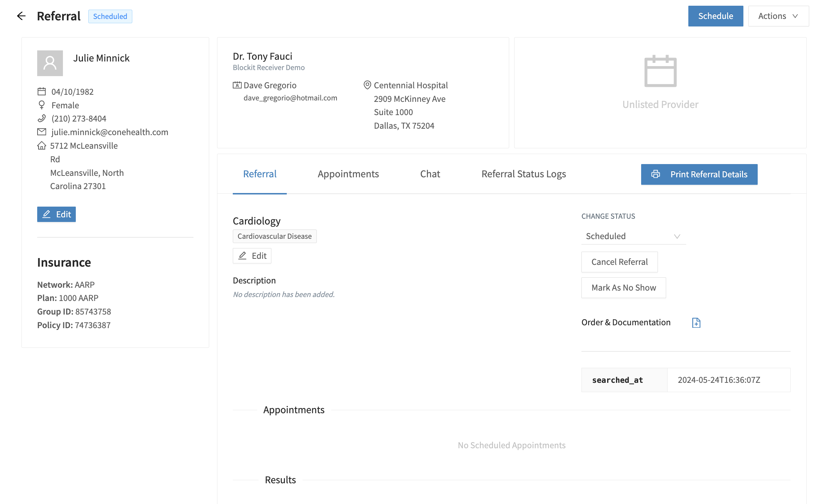Click the patient email envelope icon
This screenshot has height=504, width=831.
click(42, 132)
